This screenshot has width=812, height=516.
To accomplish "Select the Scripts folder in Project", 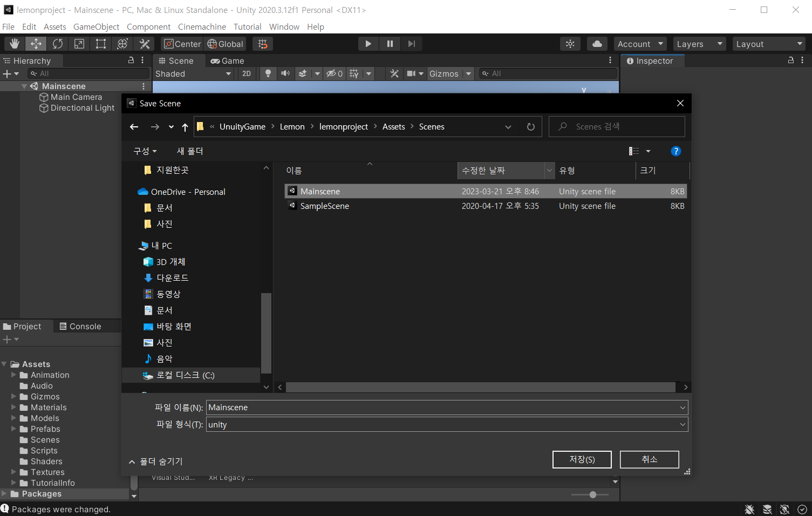I will 44,451.
